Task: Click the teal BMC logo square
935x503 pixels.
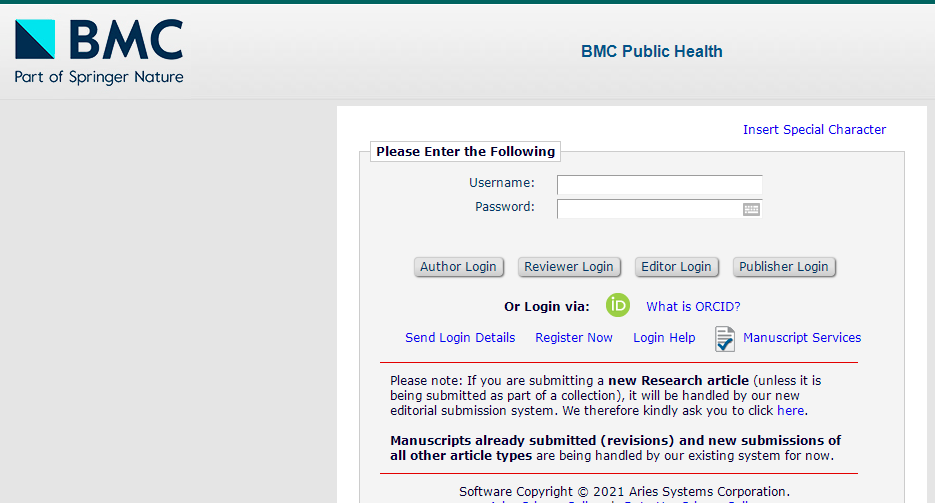Action: pyautogui.click(x=35, y=39)
